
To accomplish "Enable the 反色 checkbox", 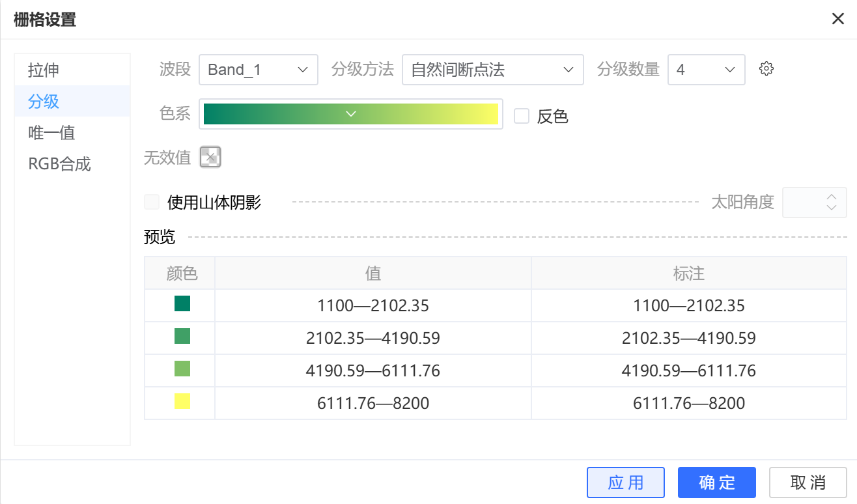I will [522, 116].
